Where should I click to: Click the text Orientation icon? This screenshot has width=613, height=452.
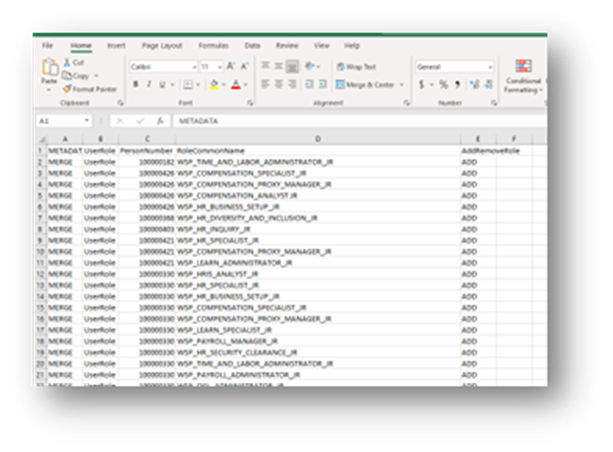click(310, 66)
